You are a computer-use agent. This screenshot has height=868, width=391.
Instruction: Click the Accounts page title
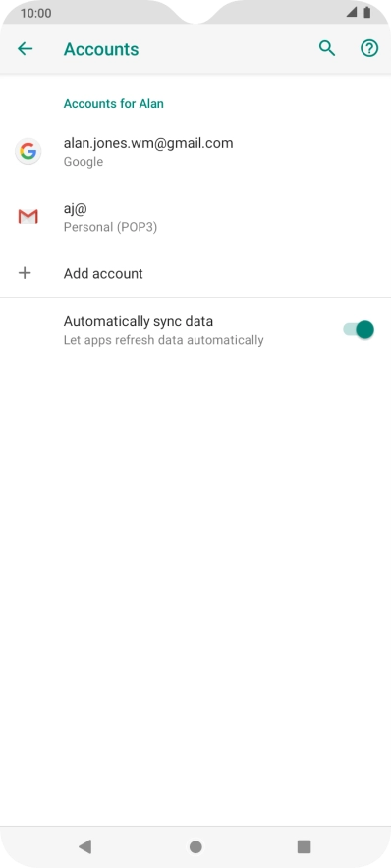point(101,49)
